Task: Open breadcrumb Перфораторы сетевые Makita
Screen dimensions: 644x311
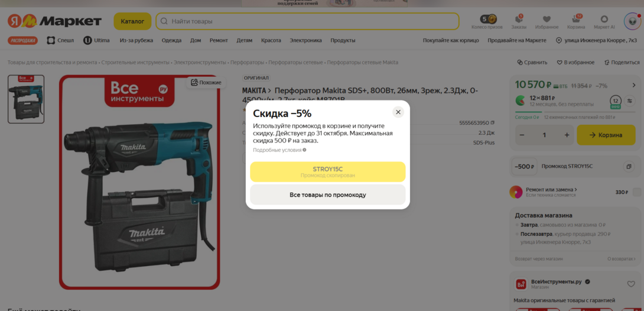Action: pyautogui.click(x=363, y=63)
